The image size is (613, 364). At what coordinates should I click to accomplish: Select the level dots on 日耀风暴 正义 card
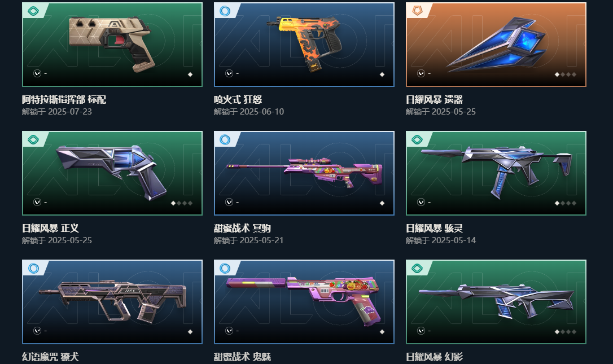182,203
